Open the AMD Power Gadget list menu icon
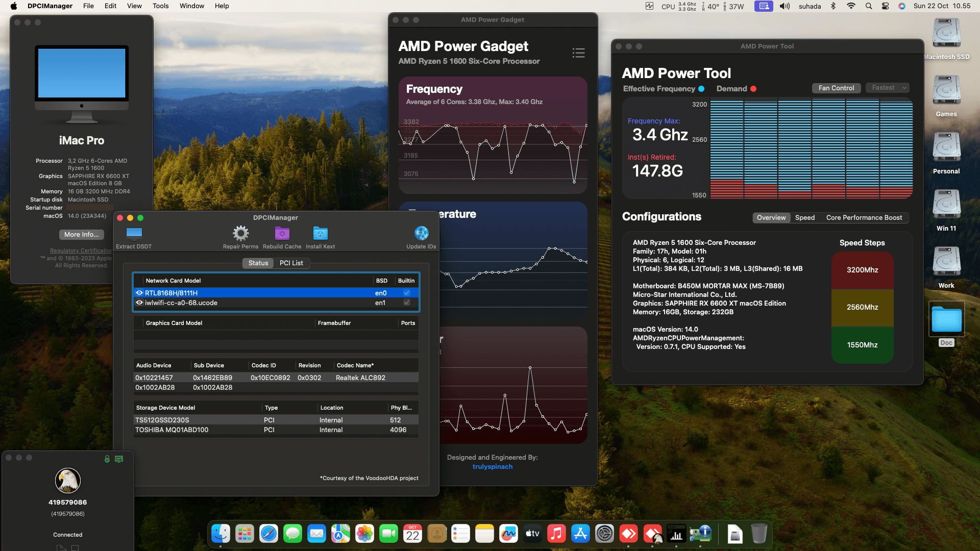Image resolution: width=980 pixels, height=551 pixels. 578,53
